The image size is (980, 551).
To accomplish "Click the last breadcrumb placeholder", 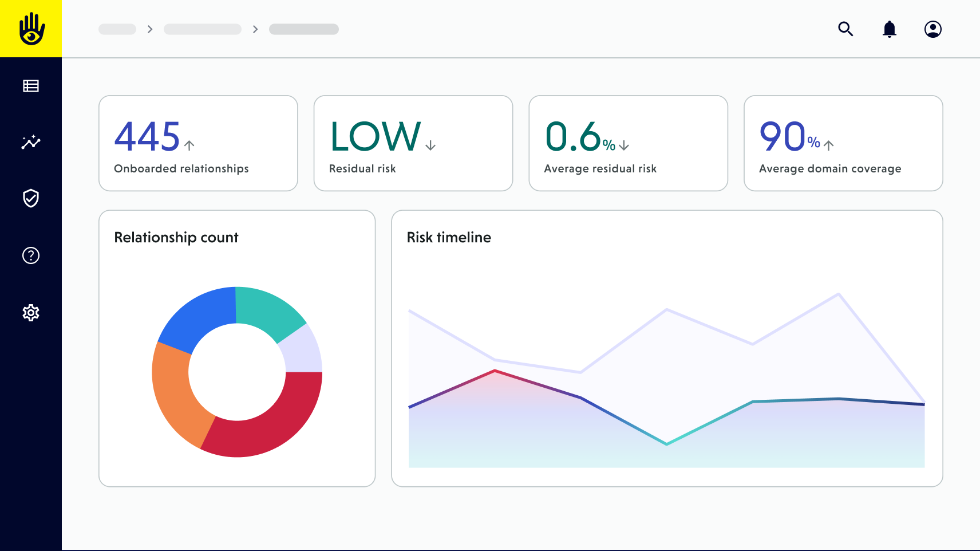I will click(x=304, y=29).
